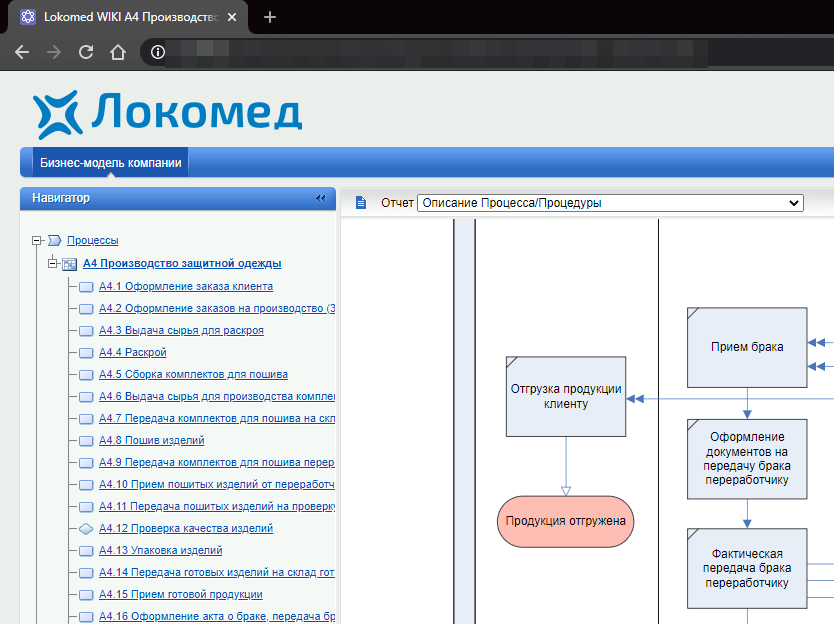Image resolution: width=834 pixels, height=624 pixels.
Task: Click the browser reload button
Action: (86, 52)
